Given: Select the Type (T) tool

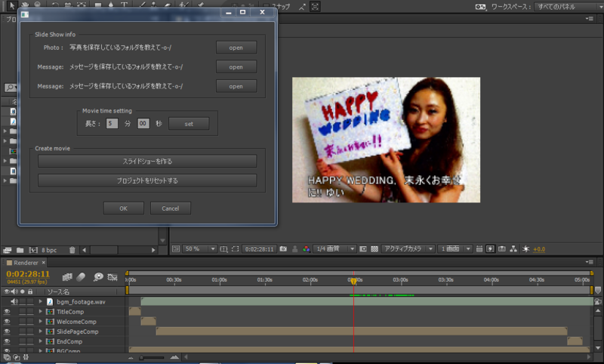Looking at the screenshot, I should (124, 5).
